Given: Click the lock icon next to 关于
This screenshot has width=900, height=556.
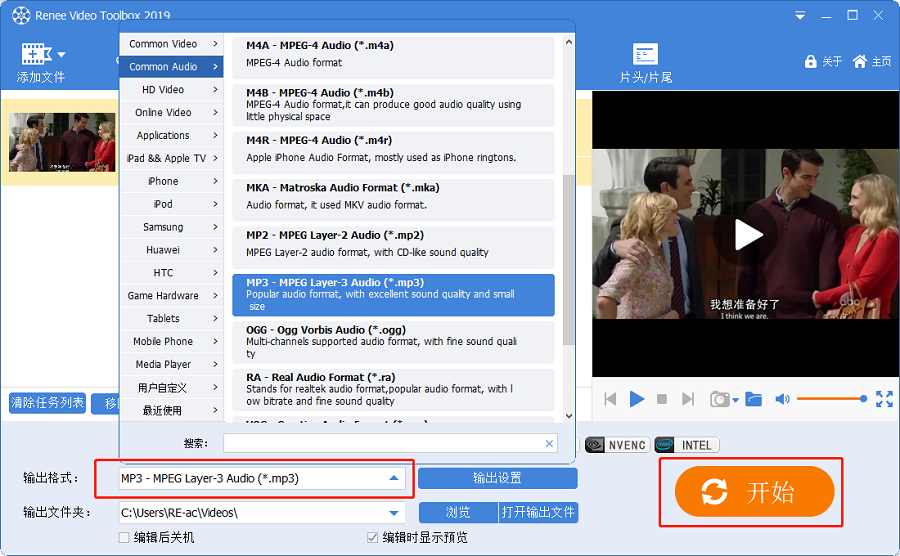Looking at the screenshot, I should coord(810,61).
